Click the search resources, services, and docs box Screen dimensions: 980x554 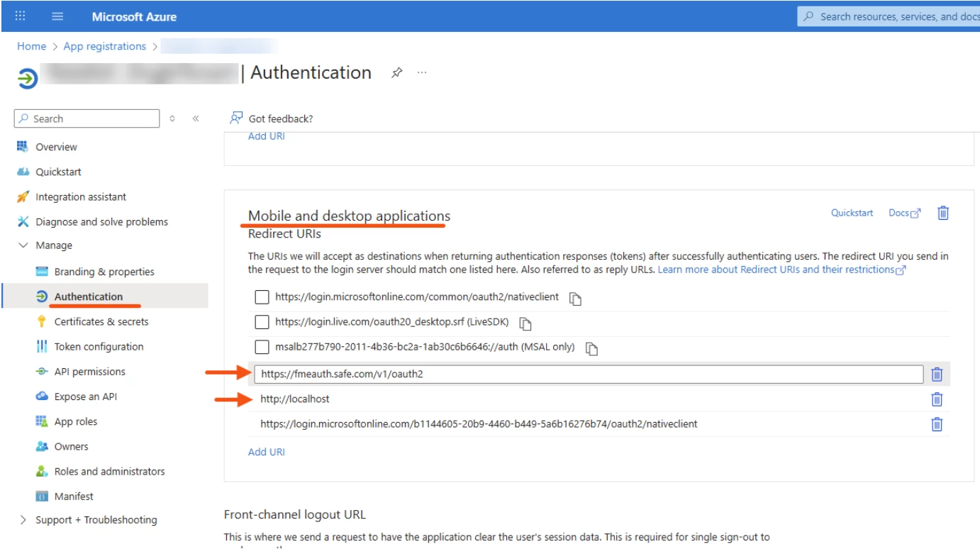click(889, 16)
